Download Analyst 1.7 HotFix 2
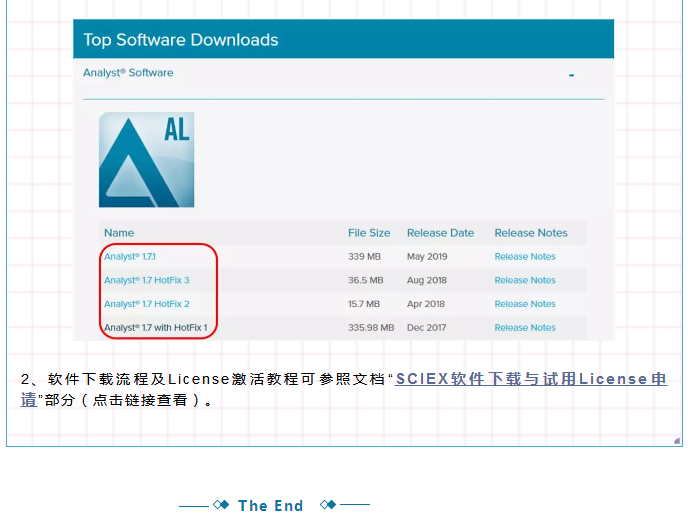 (x=147, y=304)
